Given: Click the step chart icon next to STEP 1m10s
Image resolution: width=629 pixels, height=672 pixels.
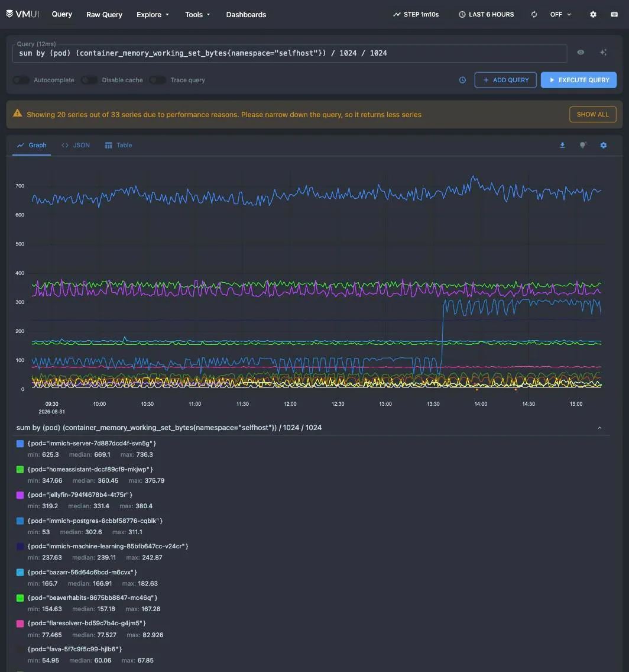Looking at the screenshot, I should click(x=397, y=15).
